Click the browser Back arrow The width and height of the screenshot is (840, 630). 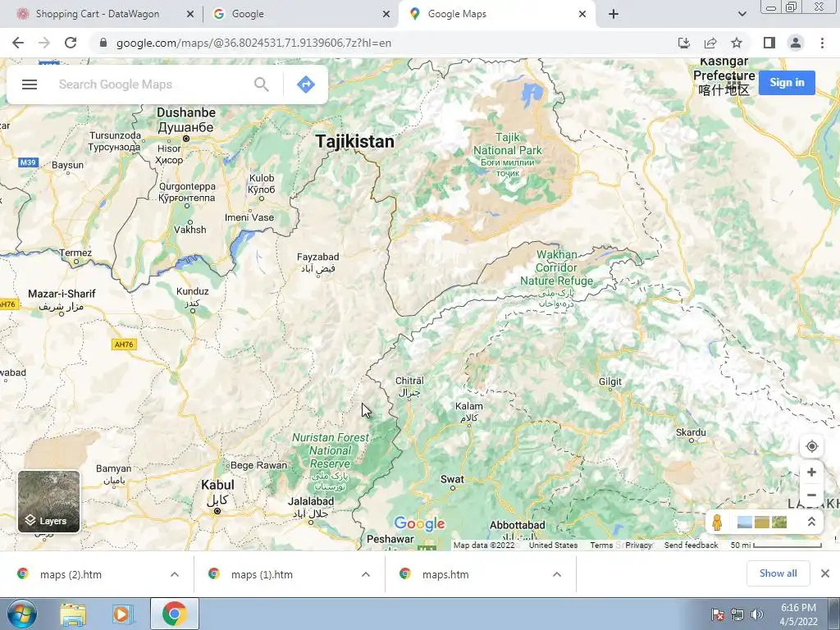[x=18, y=43]
